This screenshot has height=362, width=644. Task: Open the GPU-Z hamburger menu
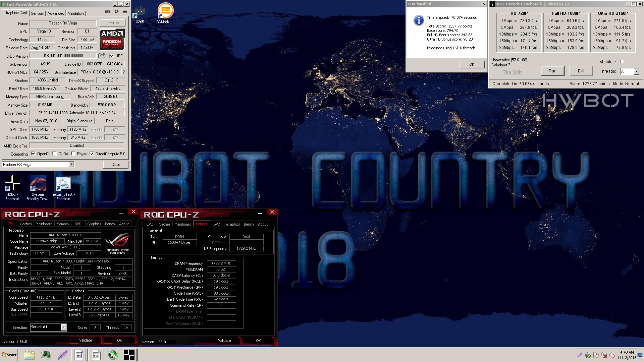pyautogui.click(x=125, y=12)
